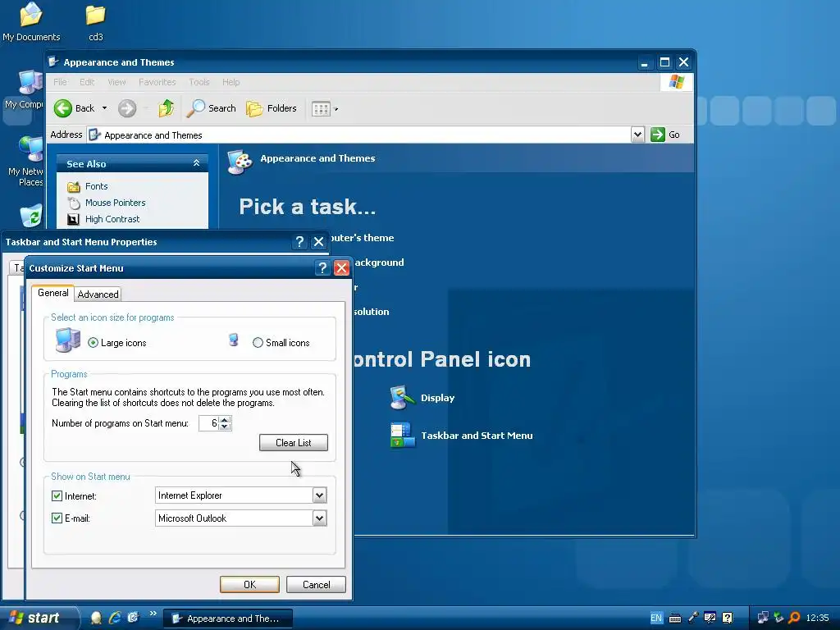Image resolution: width=840 pixels, height=630 pixels.
Task: Click the Appearance and Themes palette icon
Action: [240, 162]
